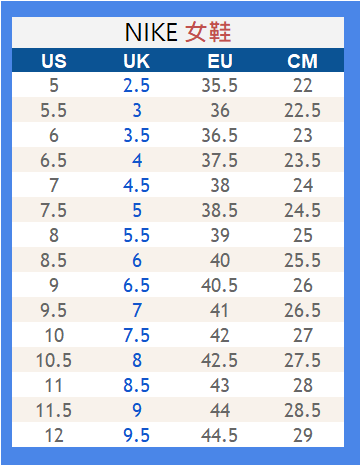Click UK size 3.5 link
This screenshot has height=465, width=360.
(x=136, y=135)
